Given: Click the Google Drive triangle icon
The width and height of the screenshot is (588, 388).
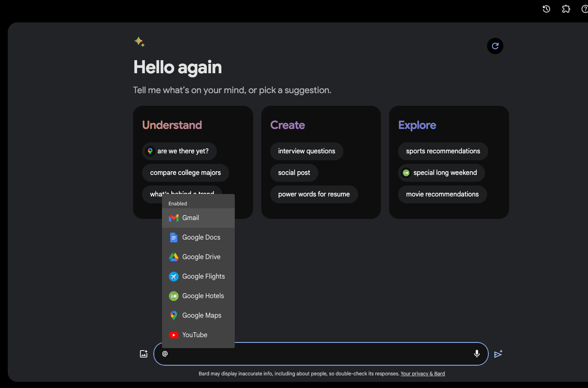Looking at the screenshot, I should [174, 257].
